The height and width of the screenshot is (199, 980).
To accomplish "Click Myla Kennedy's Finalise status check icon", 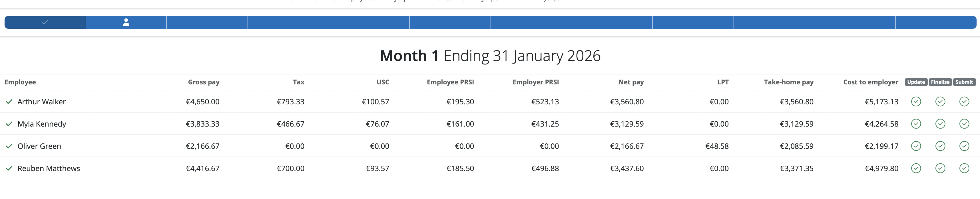I will click(x=940, y=124).
